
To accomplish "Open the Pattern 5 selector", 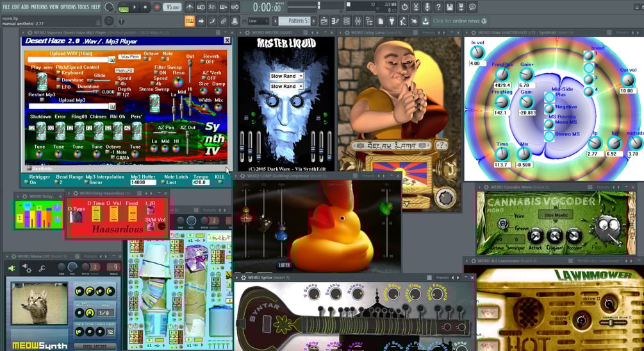I will [x=295, y=21].
